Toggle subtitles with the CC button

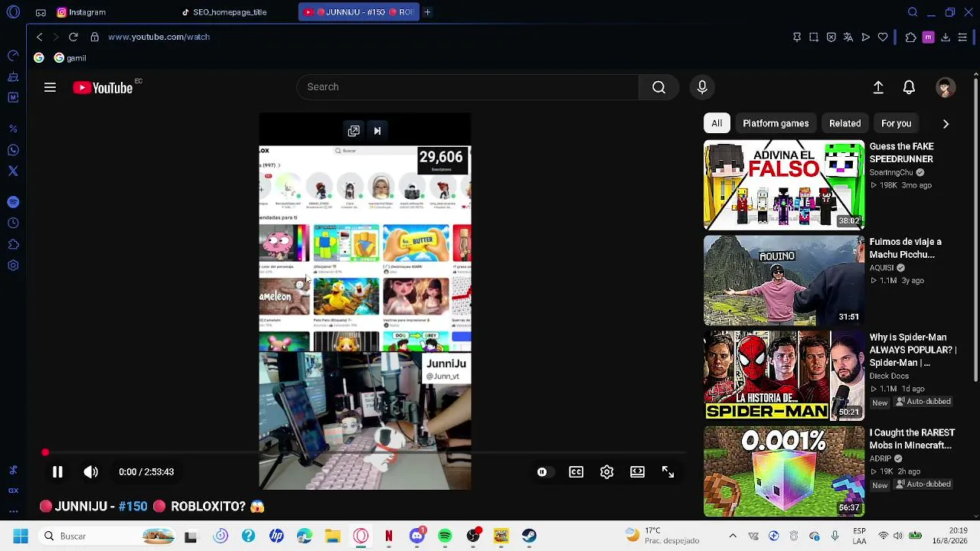(x=577, y=472)
